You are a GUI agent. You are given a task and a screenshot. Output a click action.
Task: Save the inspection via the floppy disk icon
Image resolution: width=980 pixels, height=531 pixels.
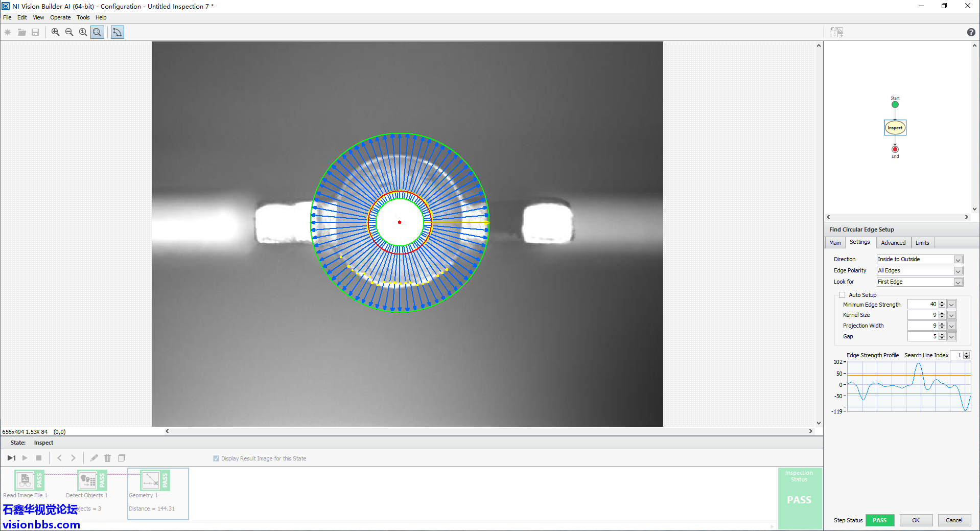coord(35,32)
